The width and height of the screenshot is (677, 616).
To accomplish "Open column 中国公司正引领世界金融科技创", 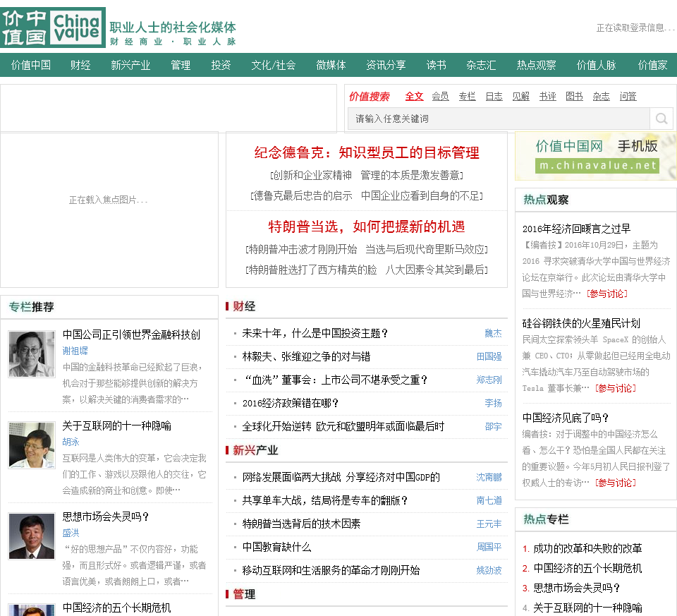I will coord(131,334).
